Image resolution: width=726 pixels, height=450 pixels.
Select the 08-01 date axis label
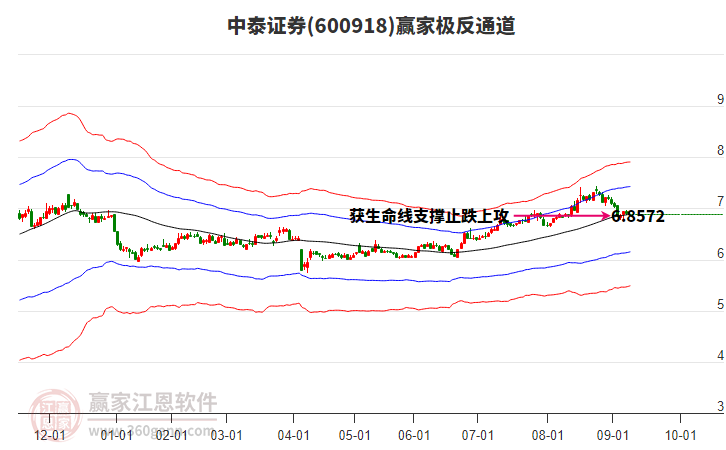547,435
